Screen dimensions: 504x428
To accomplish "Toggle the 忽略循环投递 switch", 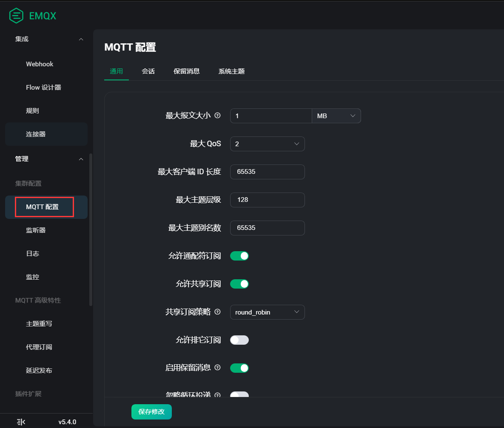I will [x=239, y=394].
